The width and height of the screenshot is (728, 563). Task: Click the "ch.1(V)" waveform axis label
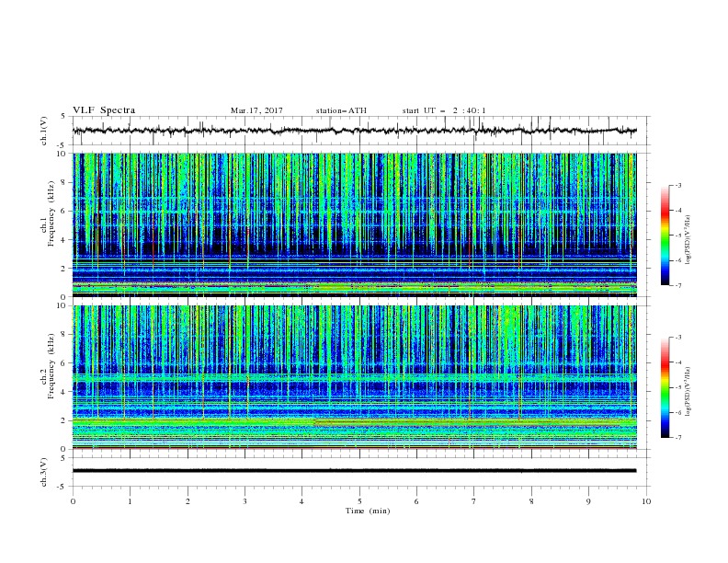click(44, 131)
